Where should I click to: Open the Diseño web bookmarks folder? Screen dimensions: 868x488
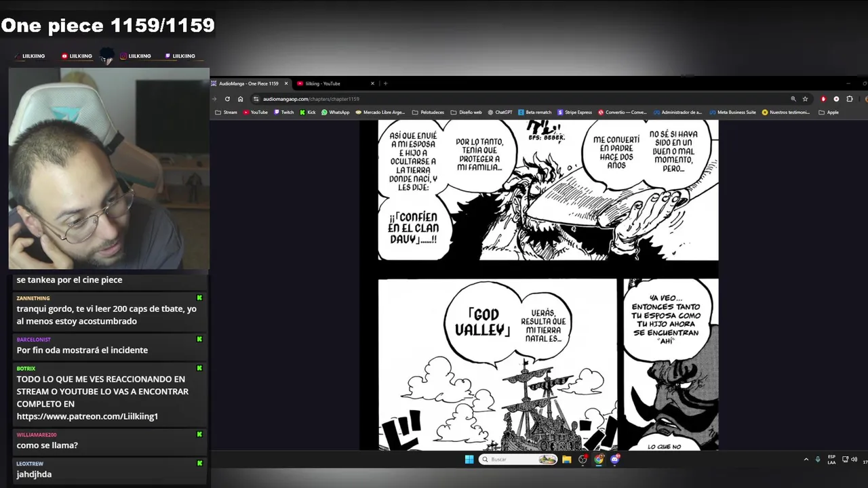click(x=466, y=113)
